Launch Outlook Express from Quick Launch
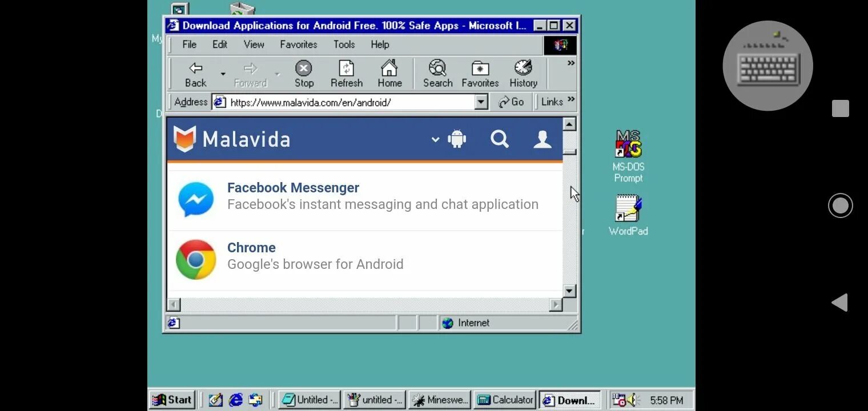The width and height of the screenshot is (868, 411). (255, 400)
